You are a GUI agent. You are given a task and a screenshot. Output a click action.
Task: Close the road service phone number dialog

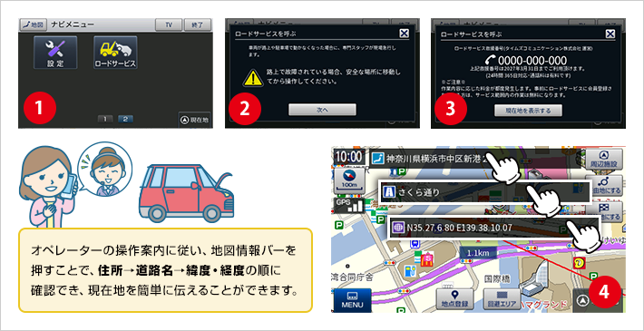tap(610, 34)
